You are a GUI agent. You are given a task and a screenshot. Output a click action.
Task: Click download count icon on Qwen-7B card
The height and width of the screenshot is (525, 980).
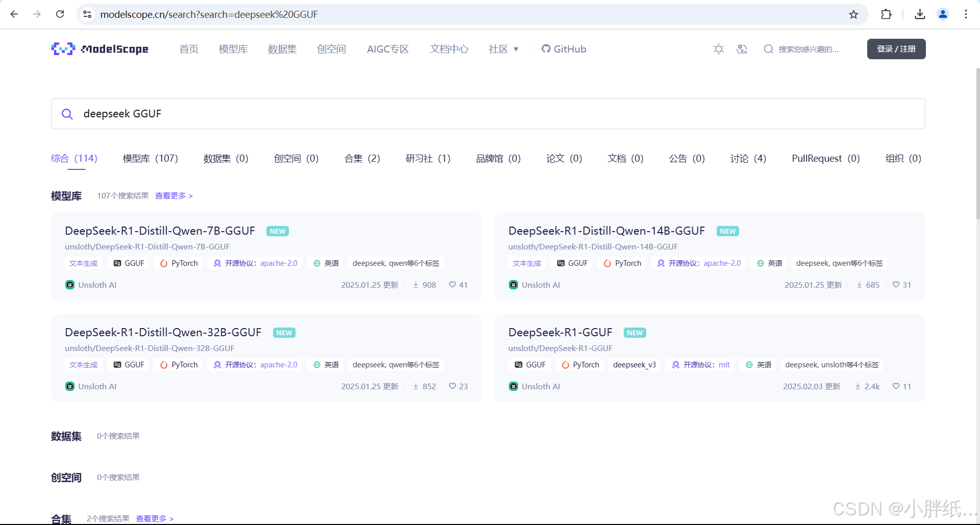coord(416,285)
